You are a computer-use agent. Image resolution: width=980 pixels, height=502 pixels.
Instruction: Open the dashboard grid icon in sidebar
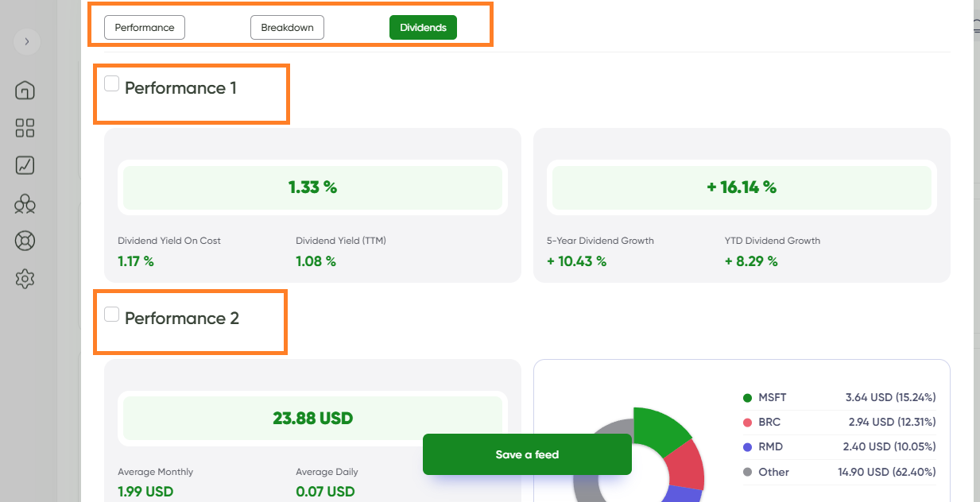pos(25,128)
